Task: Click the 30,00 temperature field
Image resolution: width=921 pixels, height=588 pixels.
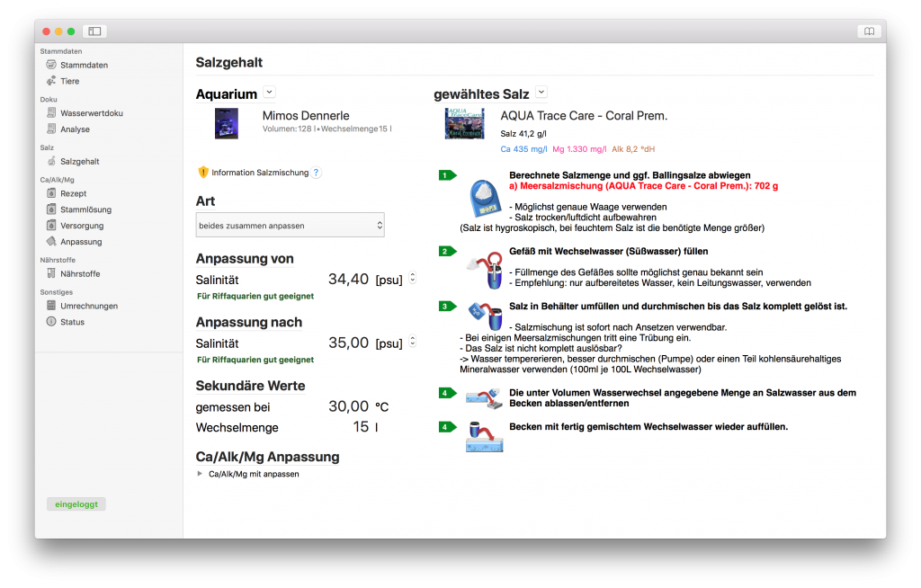Action: (348, 405)
